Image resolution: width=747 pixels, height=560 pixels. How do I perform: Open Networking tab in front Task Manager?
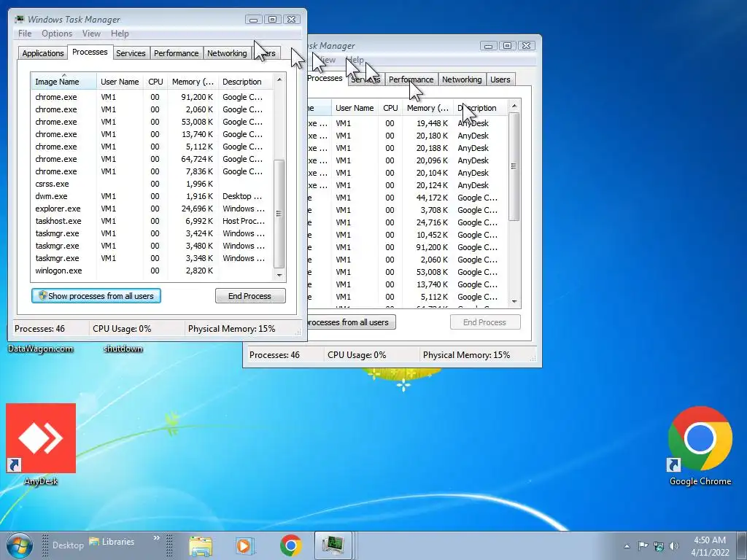click(227, 52)
